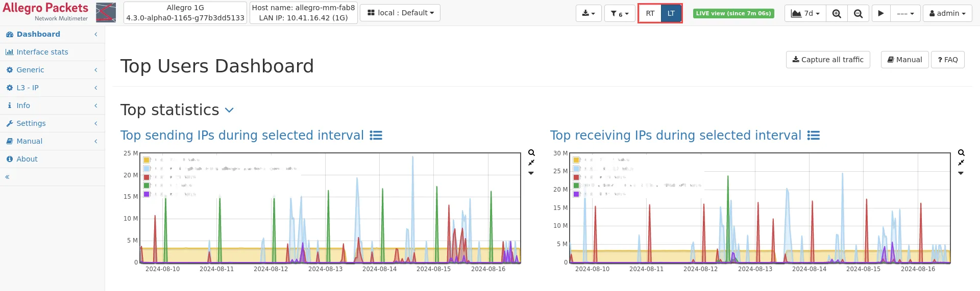Click Capture all traffic button
The image size is (980, 291).
pos(827,60)
